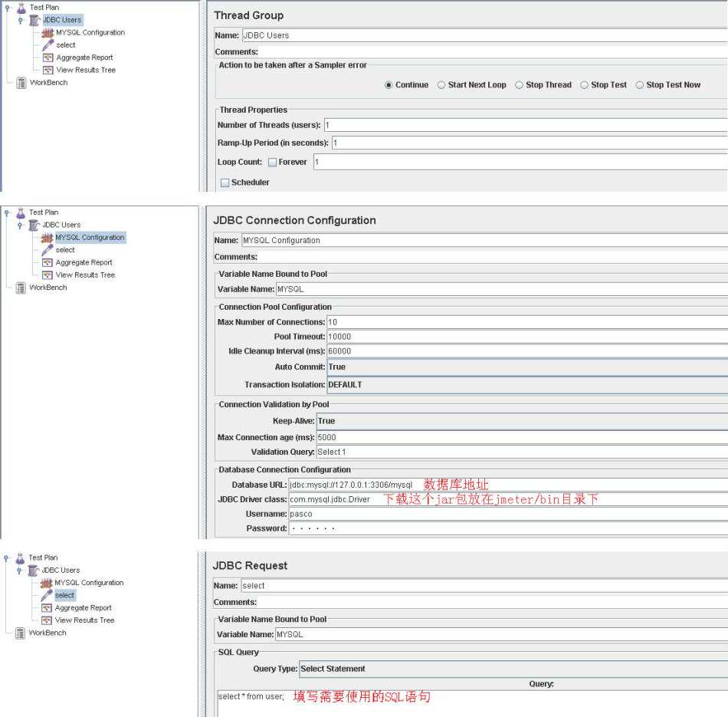
Task: Select 'MYSQL Configuration' label in Connection Configuration tree
Action: pos(90,238)
